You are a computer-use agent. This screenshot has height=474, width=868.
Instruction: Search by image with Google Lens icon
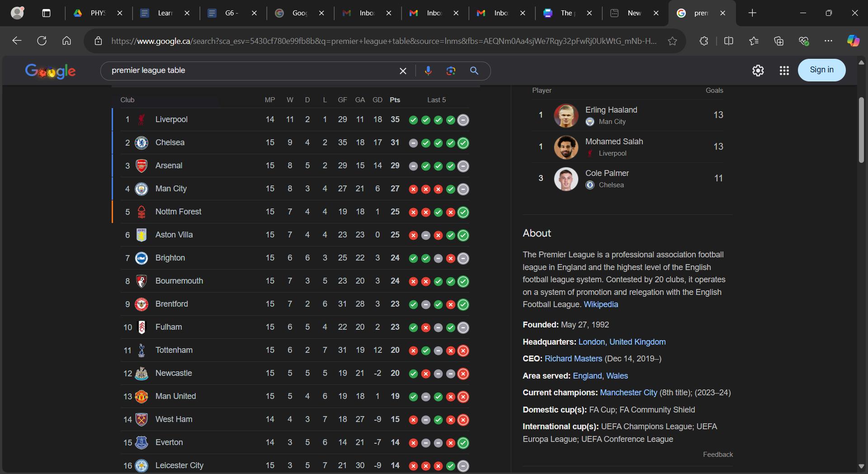(451, 71)
